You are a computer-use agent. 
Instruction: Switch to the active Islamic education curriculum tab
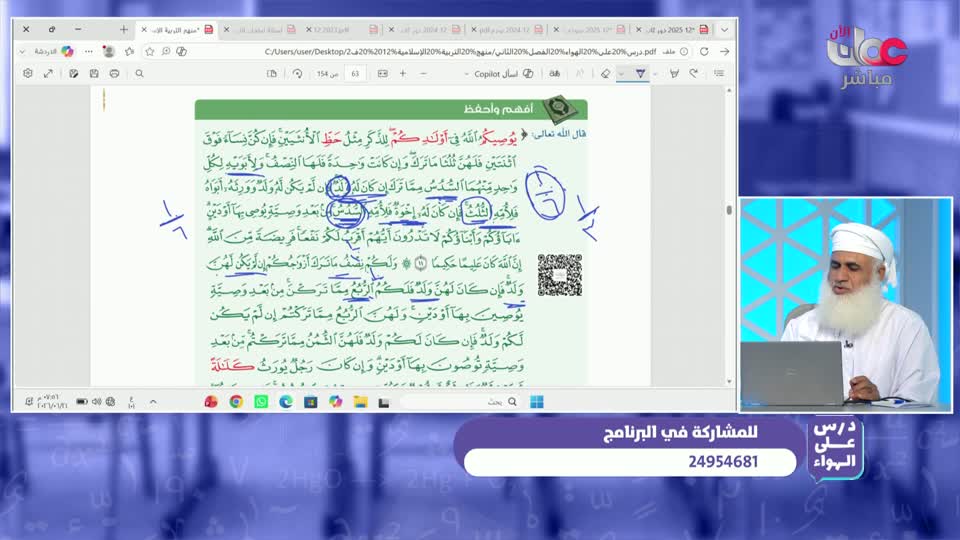178,29
